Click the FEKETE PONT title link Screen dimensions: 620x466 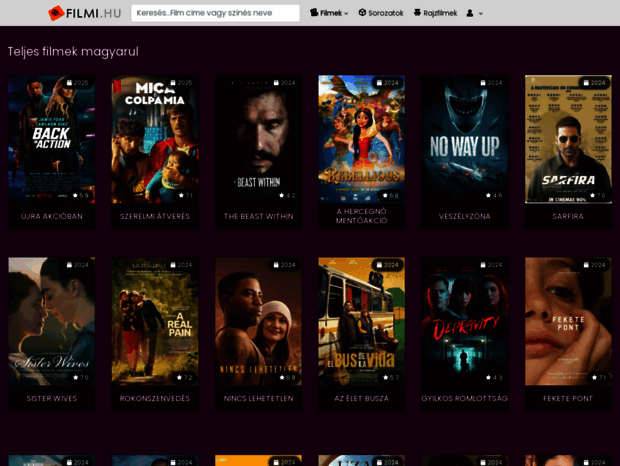tap(568, 398)
